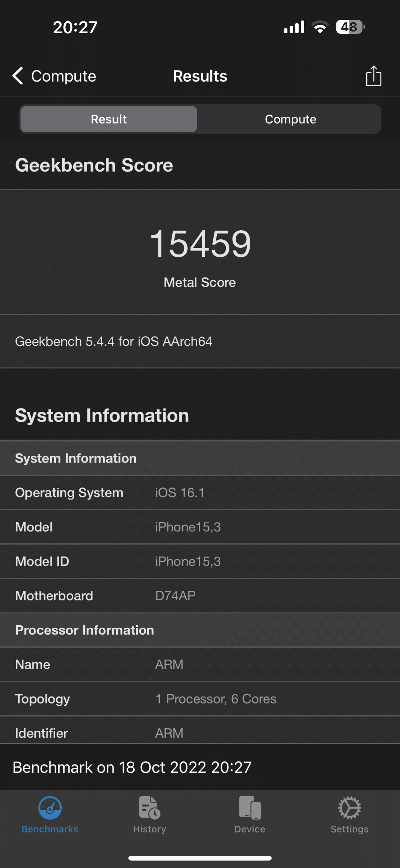Viewport: 400px width, 868px height.
Task: Switch to the Compute segment
Action: click(290, 119)
